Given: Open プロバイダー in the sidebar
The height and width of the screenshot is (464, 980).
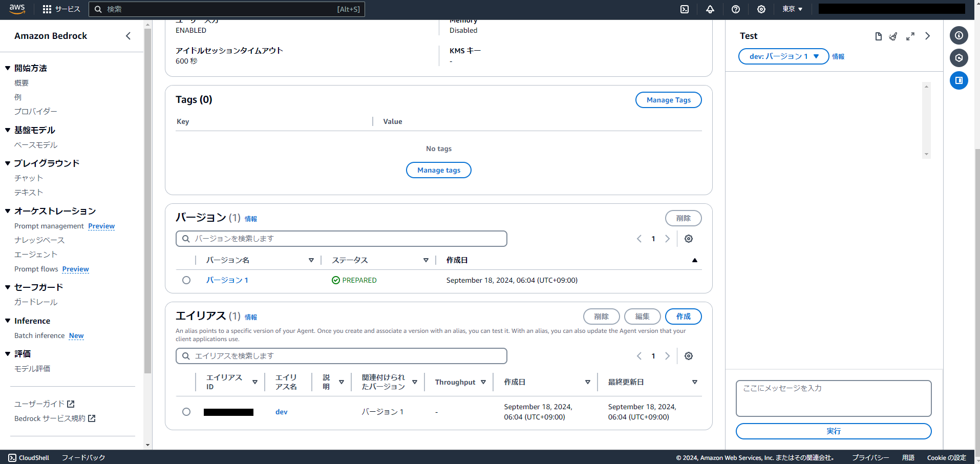Looking at the screenshot, I should coord(36,111).
